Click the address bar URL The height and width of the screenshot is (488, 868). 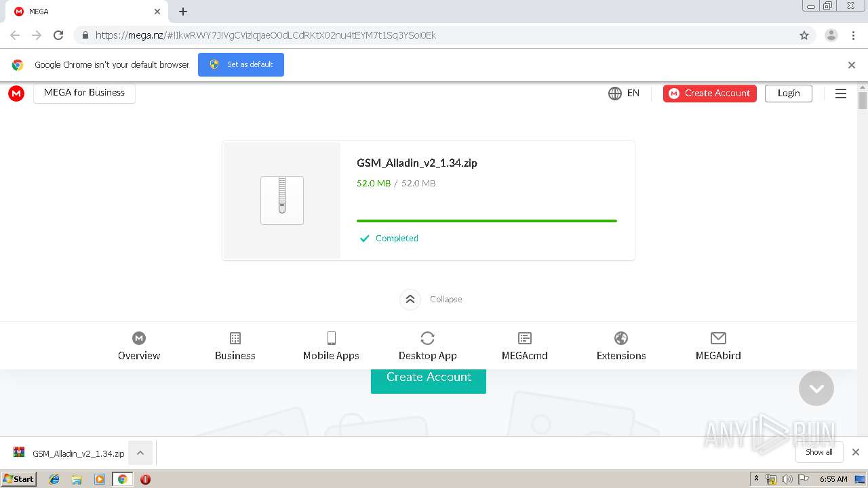[266, 35]
